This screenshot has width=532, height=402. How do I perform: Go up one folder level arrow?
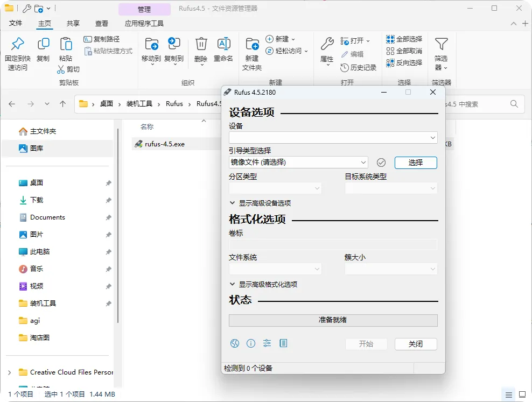pyautogui.click(x=63, y=104)
